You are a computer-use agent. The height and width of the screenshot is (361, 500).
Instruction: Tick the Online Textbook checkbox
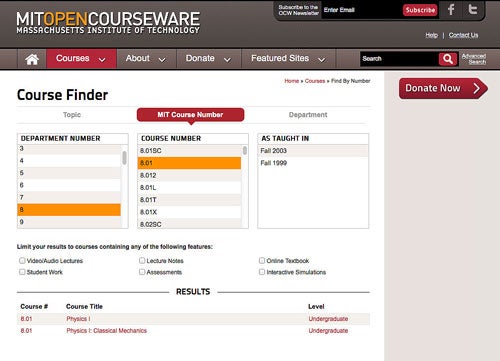(262, 260)
